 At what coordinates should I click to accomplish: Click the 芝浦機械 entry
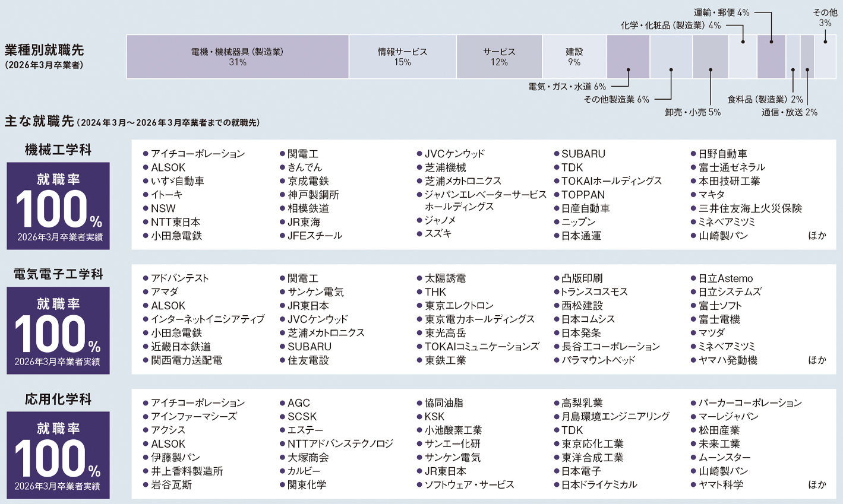tap(446, 167)
